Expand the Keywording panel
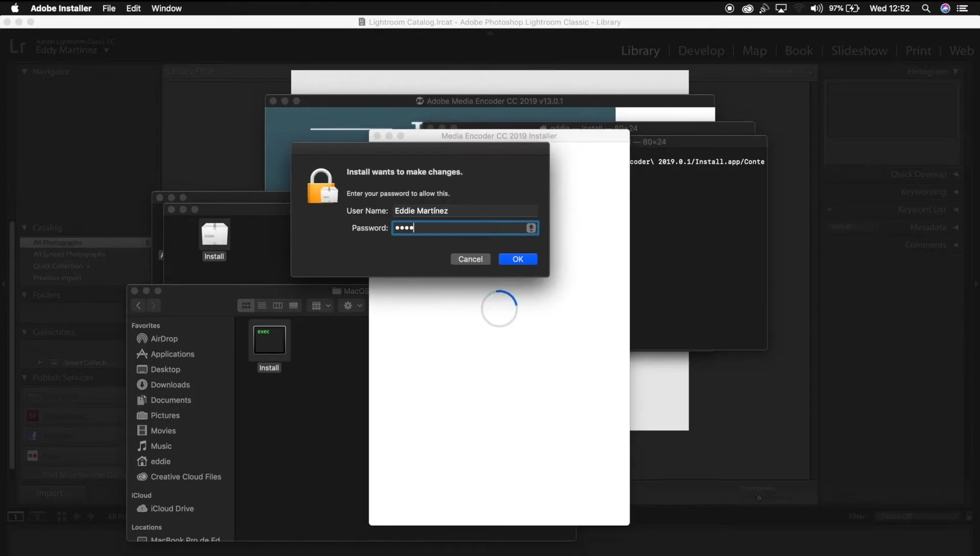 tap(955, 192)
